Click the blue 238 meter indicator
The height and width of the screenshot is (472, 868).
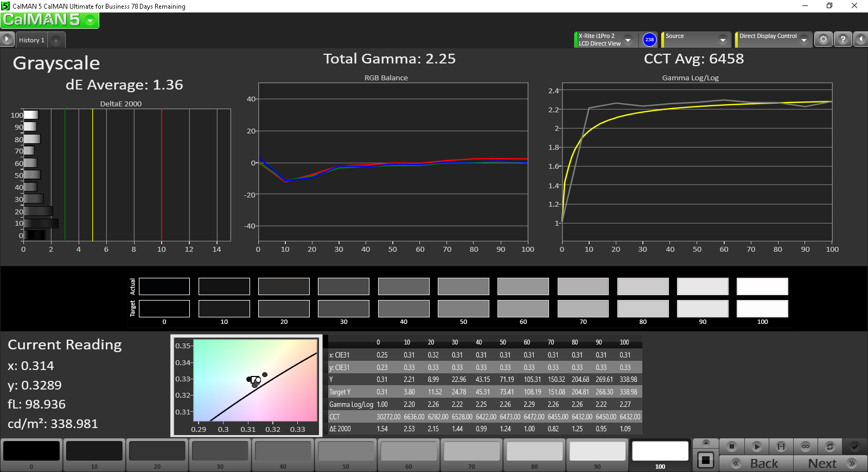click(649, 40)
